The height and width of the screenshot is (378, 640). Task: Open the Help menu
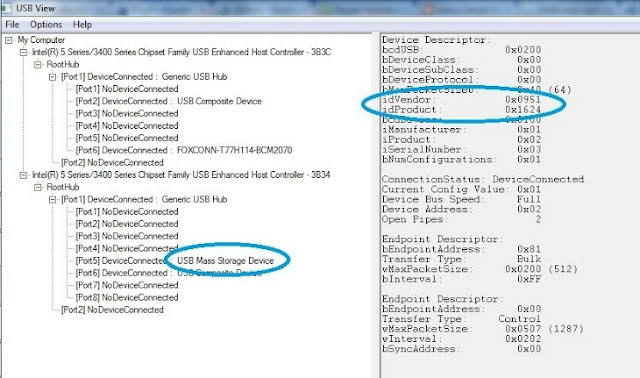coord(82,24)
